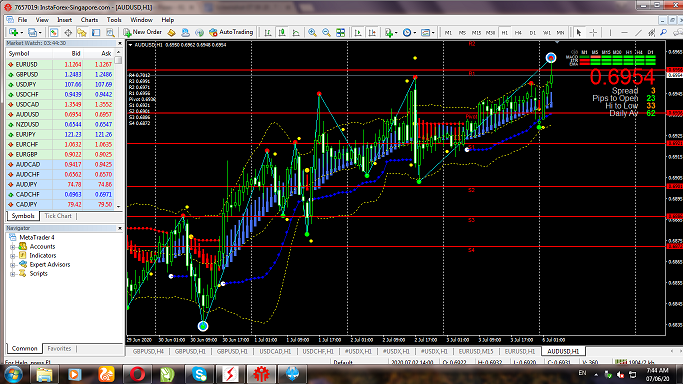Screen dimensions: 683x384
Task: Click the New Chart toolbar icon
Action: point(13,32)
